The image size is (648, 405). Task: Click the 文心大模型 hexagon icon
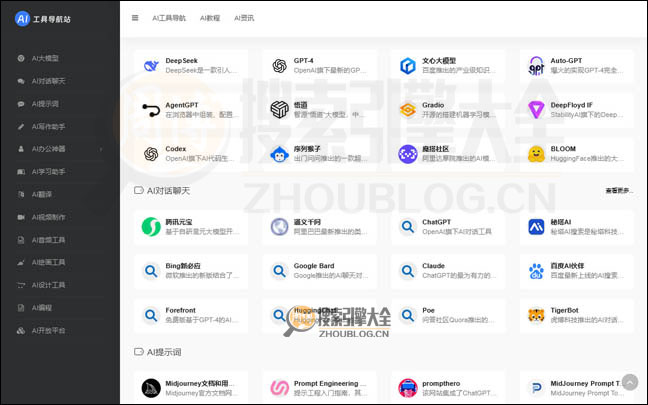pos(408,66)
